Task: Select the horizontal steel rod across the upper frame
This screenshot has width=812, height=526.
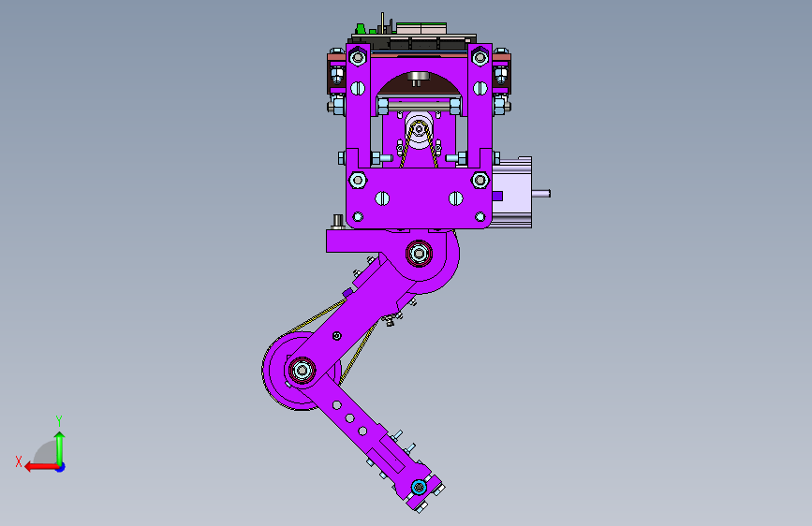Action: point(419,106)
